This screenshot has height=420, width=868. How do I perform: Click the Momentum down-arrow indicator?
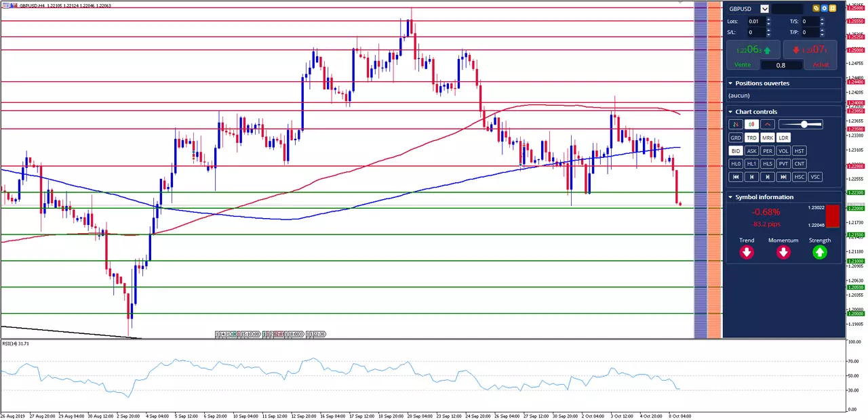tap(783, 253)
